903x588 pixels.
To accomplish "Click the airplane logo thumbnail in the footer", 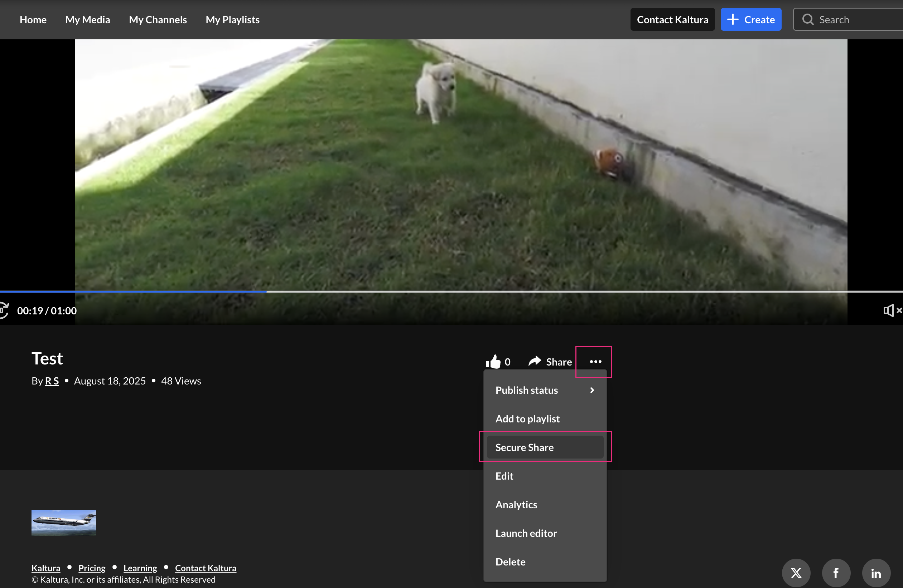I will pyautogui.click(x=64, y=523).
